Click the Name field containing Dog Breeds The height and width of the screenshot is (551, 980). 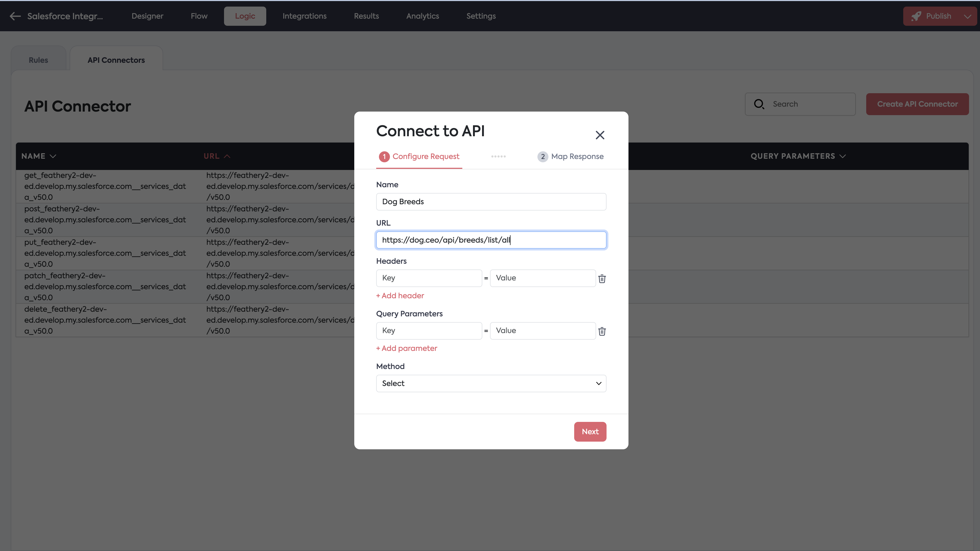(491, 201)
